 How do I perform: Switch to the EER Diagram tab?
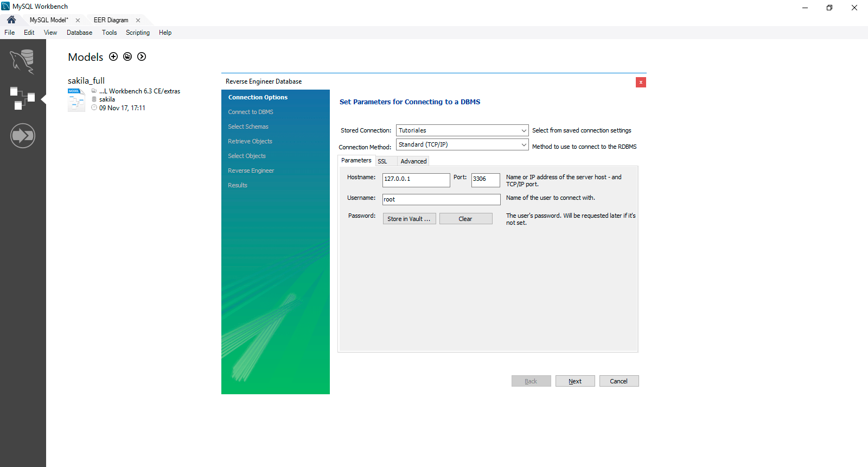point(111,20)
